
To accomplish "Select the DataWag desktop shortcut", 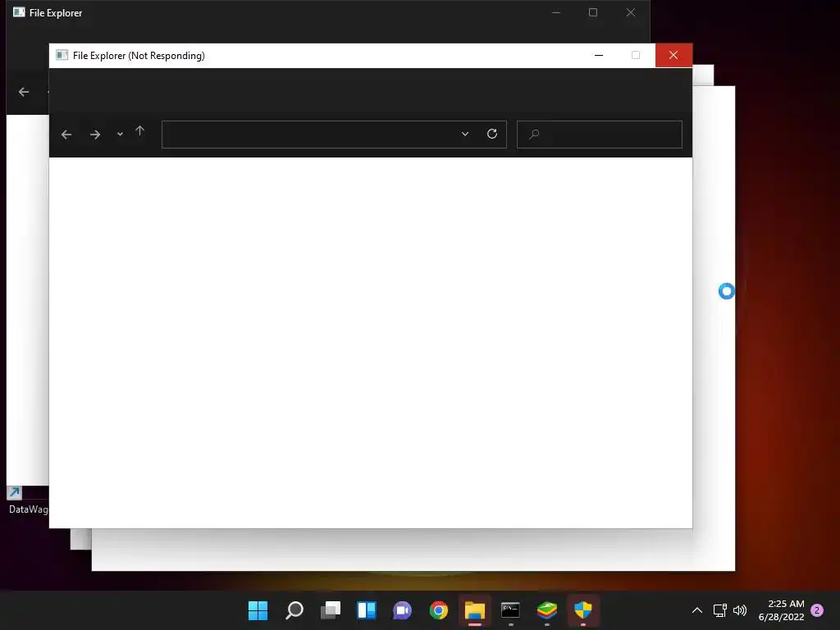I will (28, 501).
